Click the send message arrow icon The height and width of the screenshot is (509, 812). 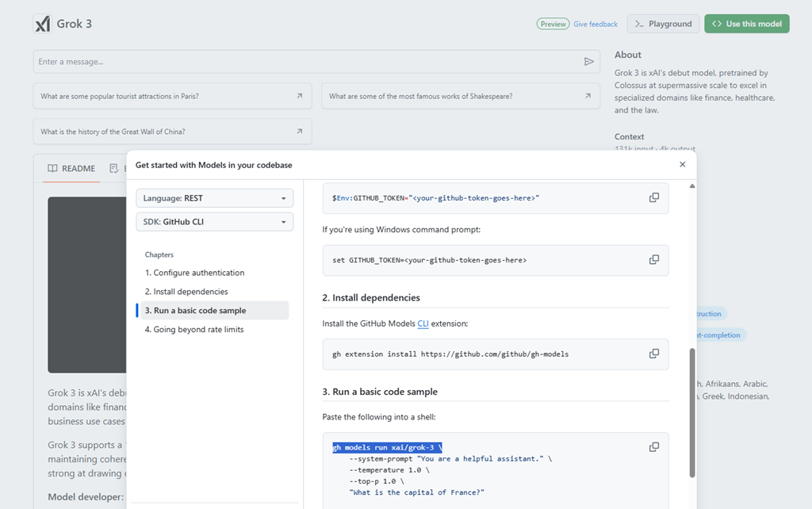pyautogui.click(x=588, y=62)
